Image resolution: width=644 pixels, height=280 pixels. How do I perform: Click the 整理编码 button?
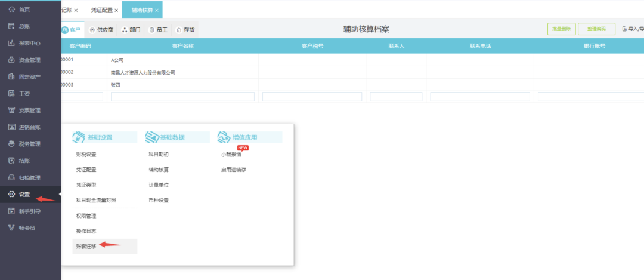pyautogui.click(x=596, y=29)
